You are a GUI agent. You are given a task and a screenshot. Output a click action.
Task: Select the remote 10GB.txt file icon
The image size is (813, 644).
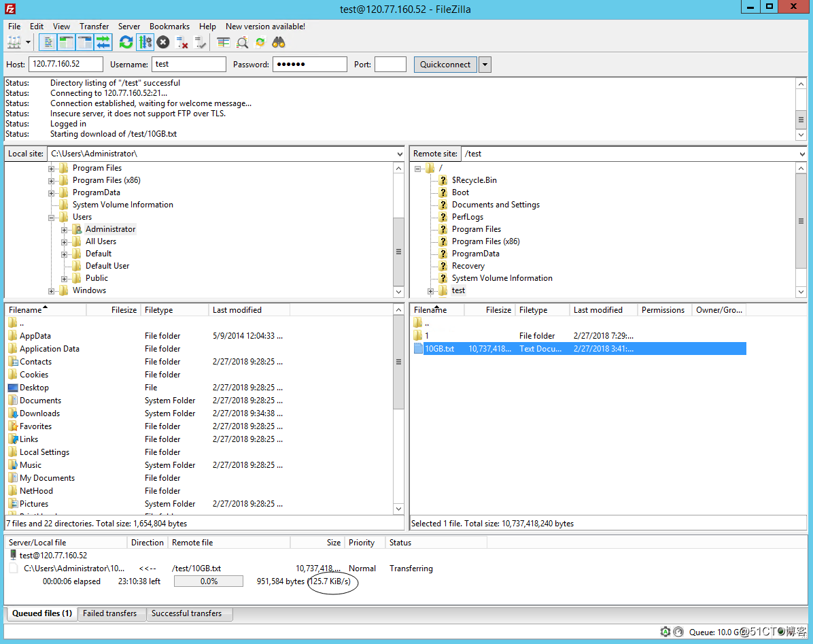coord(419,348)
